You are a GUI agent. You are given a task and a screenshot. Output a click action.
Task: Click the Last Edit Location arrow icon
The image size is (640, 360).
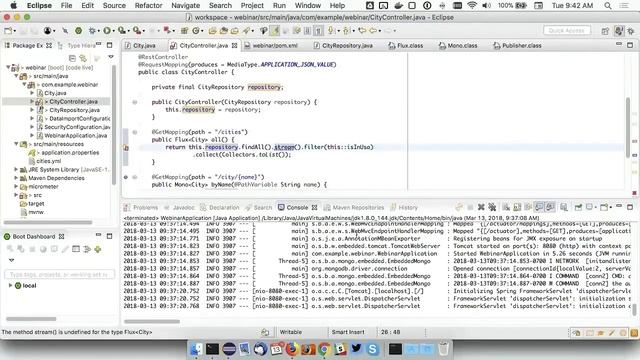coord(362,31)
